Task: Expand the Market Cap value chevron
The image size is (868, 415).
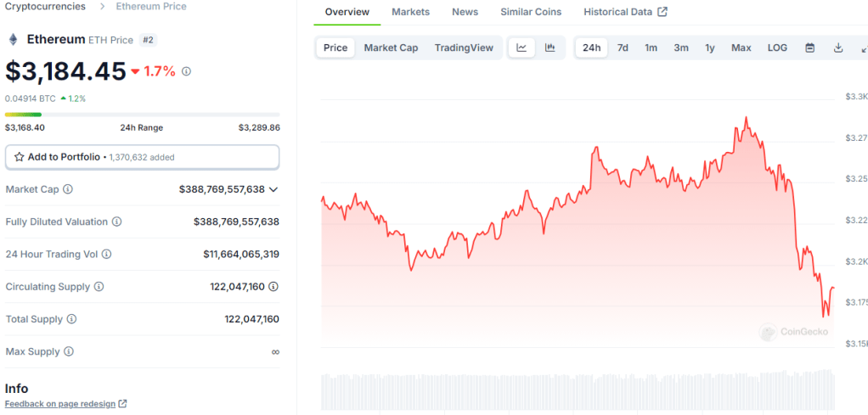Action: 273,189
